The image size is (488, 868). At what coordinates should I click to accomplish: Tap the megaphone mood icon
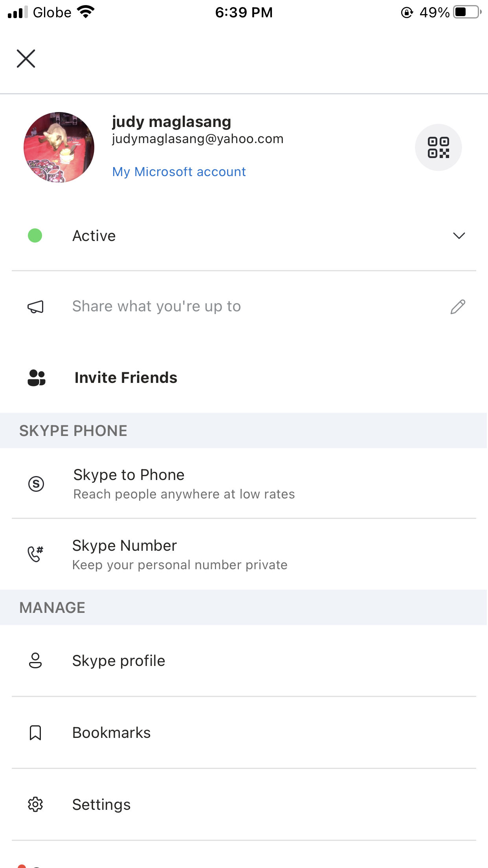35,307
